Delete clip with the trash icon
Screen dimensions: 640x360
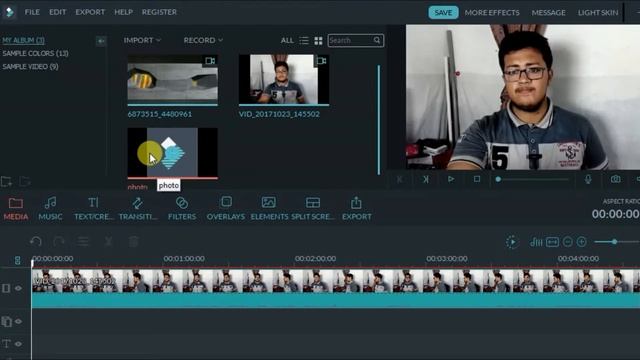click(133, 242)
